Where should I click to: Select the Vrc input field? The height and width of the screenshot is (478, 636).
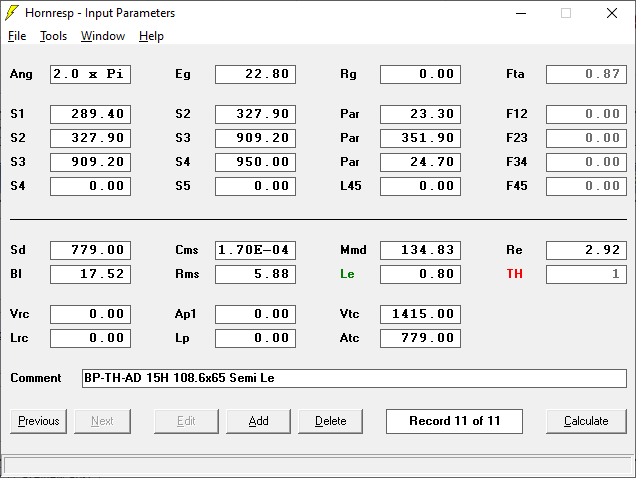tap(90, 314)
